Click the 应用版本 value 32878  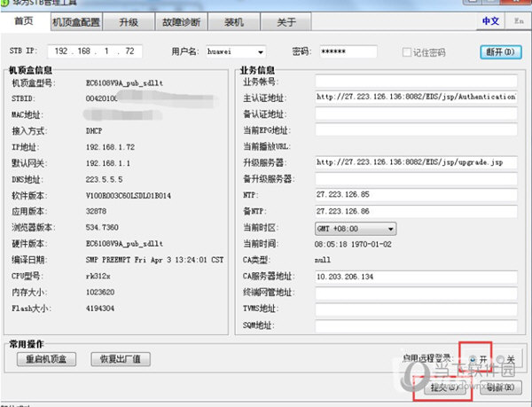[x=96, y=211]
